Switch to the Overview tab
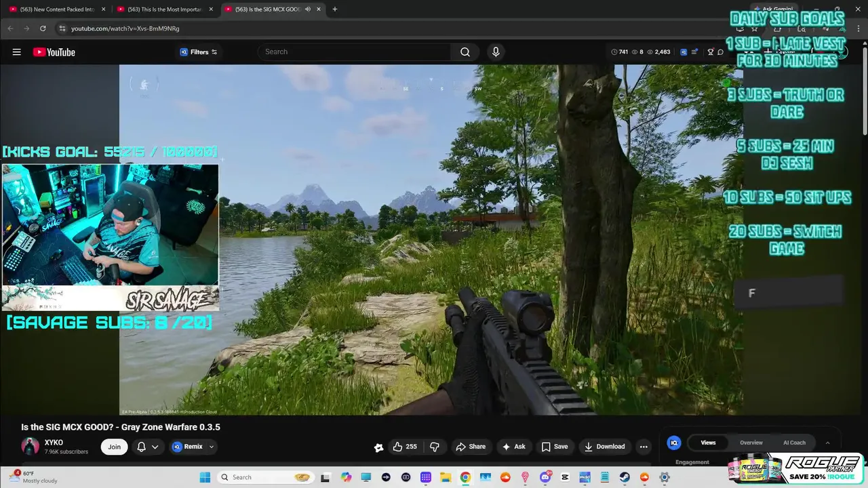Screen dimensions: 868x488 tap(751, 443)
